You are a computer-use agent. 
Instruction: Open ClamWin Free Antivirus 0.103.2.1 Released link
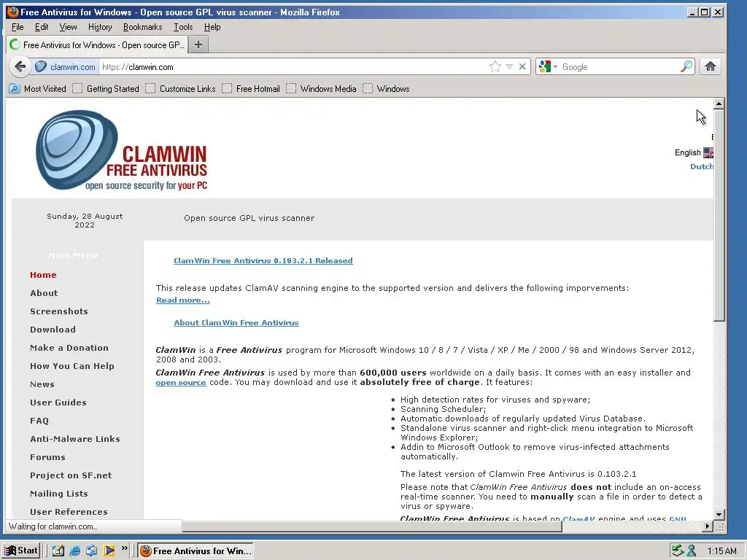263,260
